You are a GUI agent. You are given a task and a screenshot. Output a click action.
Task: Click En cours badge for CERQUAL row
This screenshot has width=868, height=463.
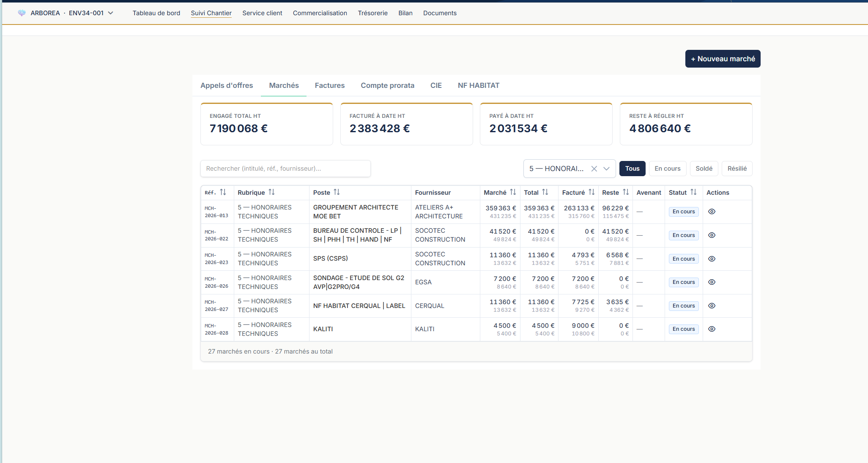pyautogui.click(x=684, y=306)
